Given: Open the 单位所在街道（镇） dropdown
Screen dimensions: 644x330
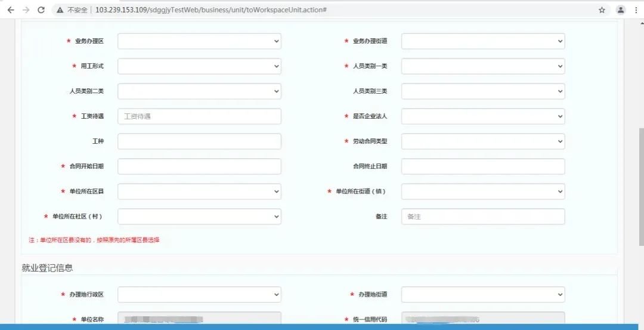Looking at the screenshot, I should click(483, 192).
